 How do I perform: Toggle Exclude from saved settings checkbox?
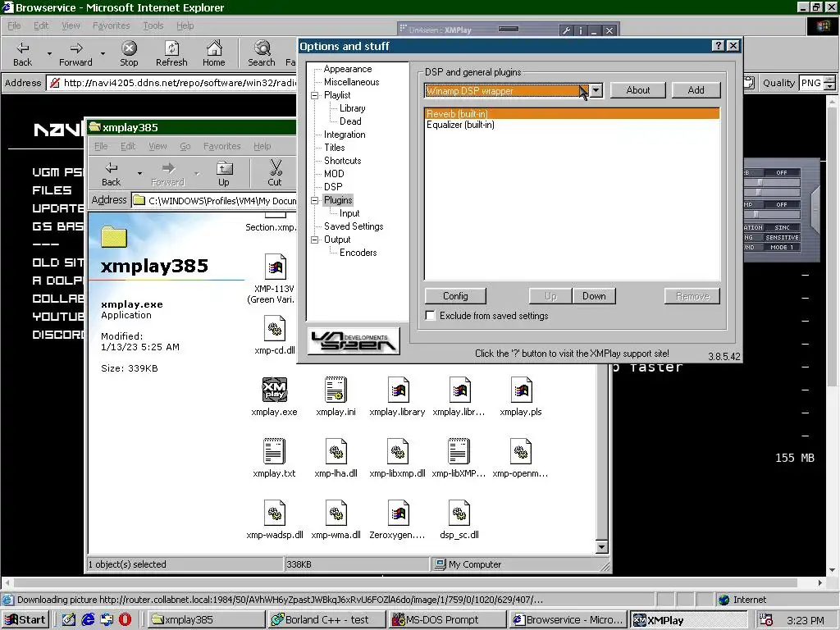click(x=430, y=316)
